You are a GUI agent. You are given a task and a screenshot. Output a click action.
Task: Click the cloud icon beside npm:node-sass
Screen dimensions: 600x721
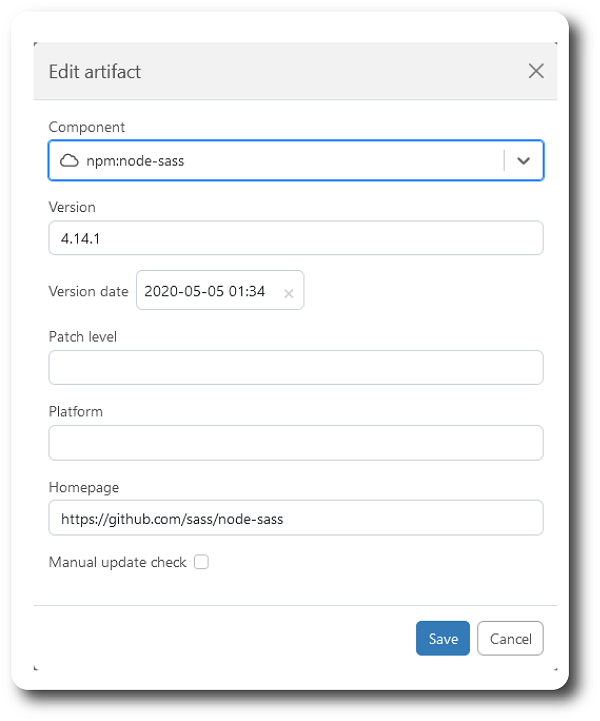coord(69,161)
